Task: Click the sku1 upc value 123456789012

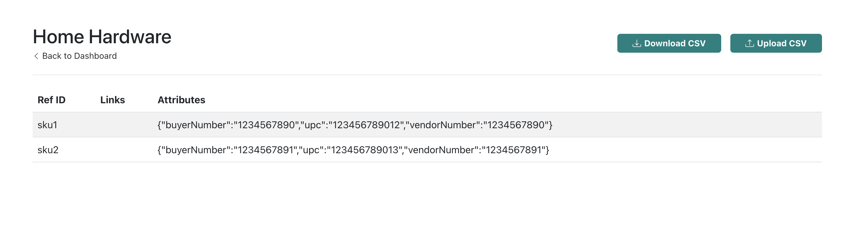Action: [x=366, y=125]
